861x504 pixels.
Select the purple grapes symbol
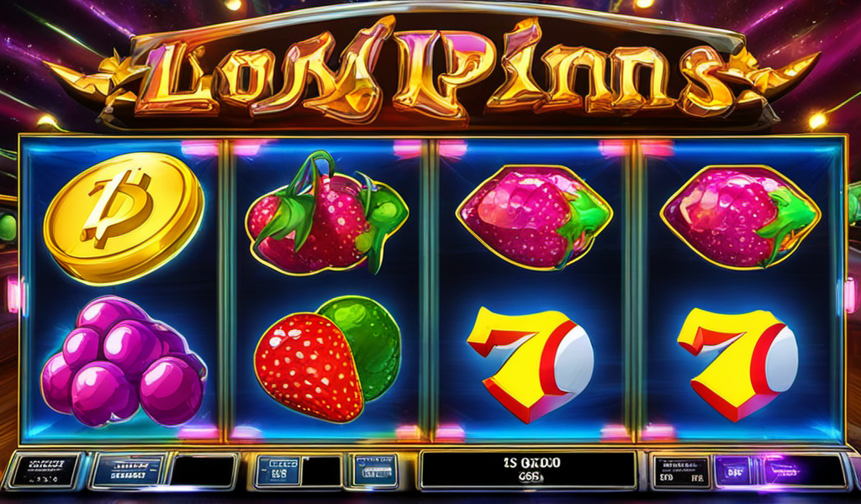pos(124,362)
